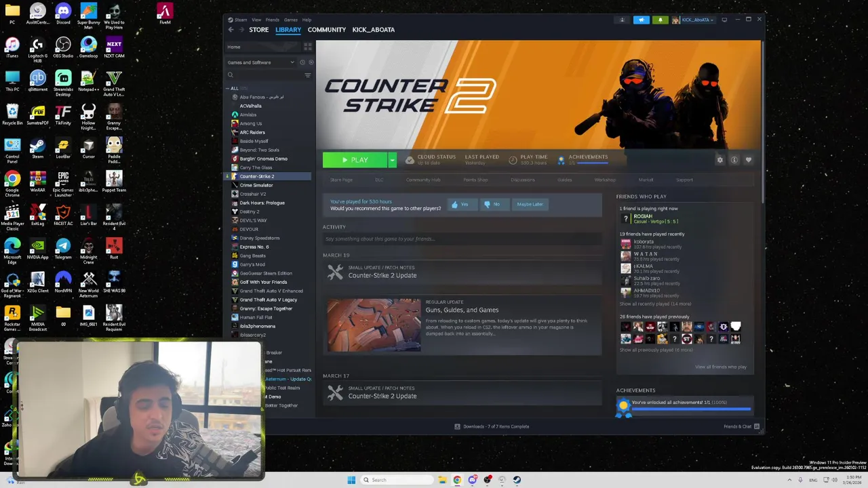Click Maybe Later on the recommendation prompt

(x=530, y=204)
